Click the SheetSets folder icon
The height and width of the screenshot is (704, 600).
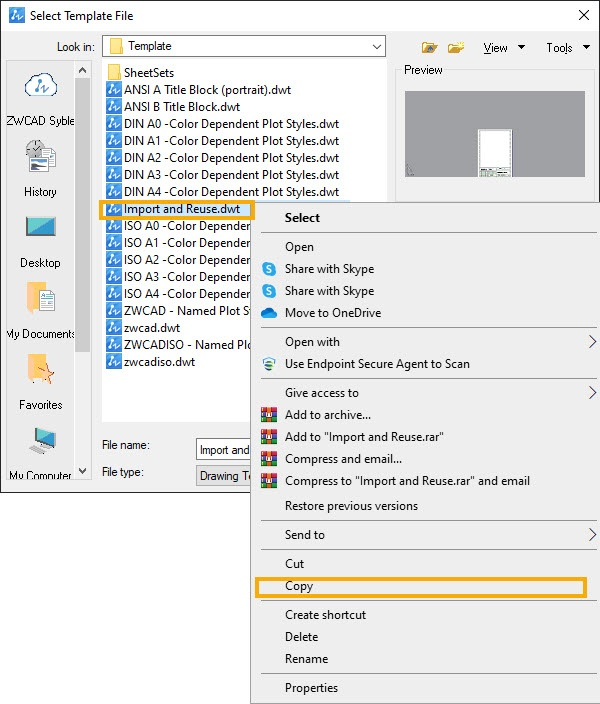click(114, 72)
